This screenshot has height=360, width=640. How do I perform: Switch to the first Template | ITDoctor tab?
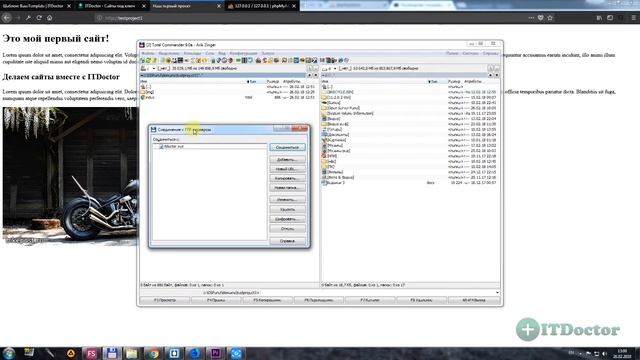36,6
